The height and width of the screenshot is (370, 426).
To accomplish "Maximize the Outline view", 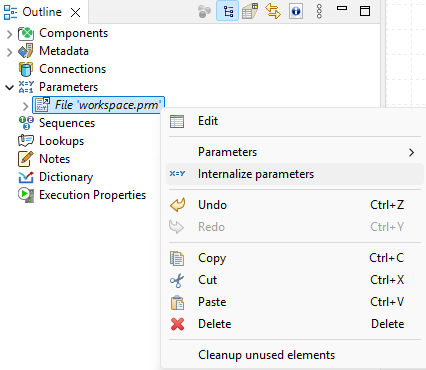I will click(365, 11).
